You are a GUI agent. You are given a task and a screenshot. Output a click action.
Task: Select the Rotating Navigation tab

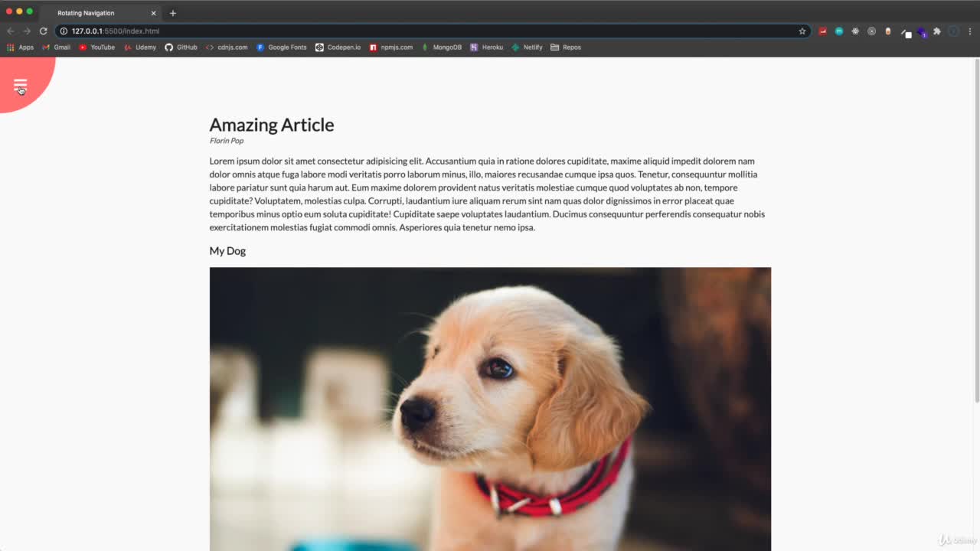click(x=100, y=13)
